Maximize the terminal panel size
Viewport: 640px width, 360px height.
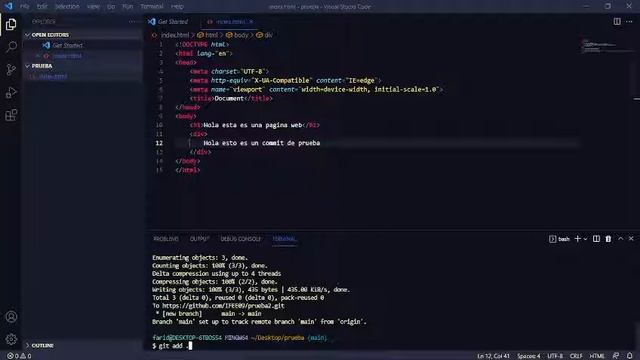(x=620, y=238)
